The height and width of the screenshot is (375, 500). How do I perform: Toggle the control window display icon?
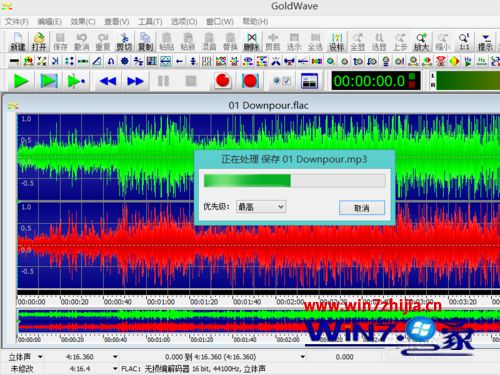click(309, 81)
